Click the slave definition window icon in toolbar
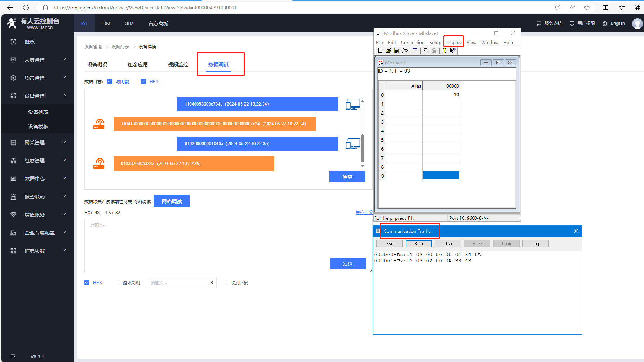 coord(415,51)
